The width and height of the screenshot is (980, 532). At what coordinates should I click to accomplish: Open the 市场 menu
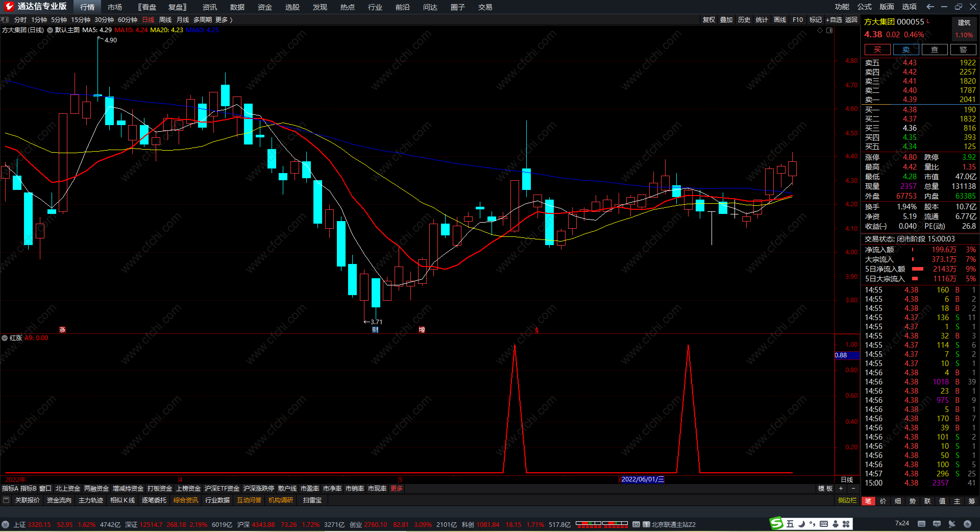(x=115, y=7)
